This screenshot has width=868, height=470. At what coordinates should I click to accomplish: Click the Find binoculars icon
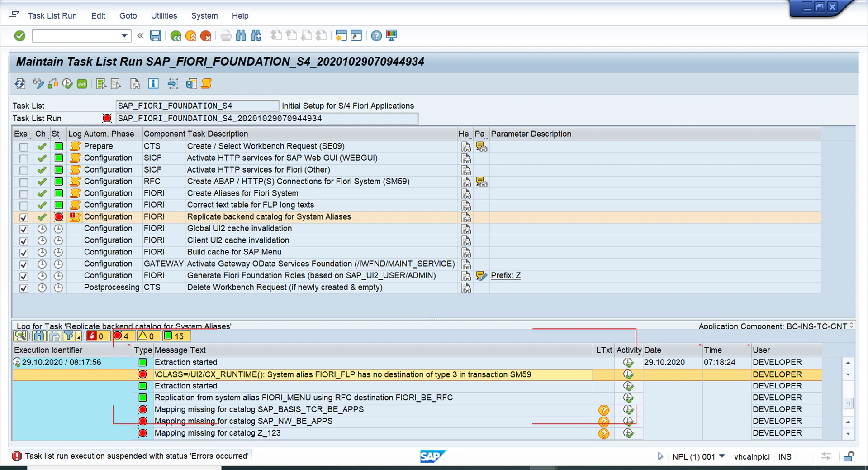coord(241,36)
